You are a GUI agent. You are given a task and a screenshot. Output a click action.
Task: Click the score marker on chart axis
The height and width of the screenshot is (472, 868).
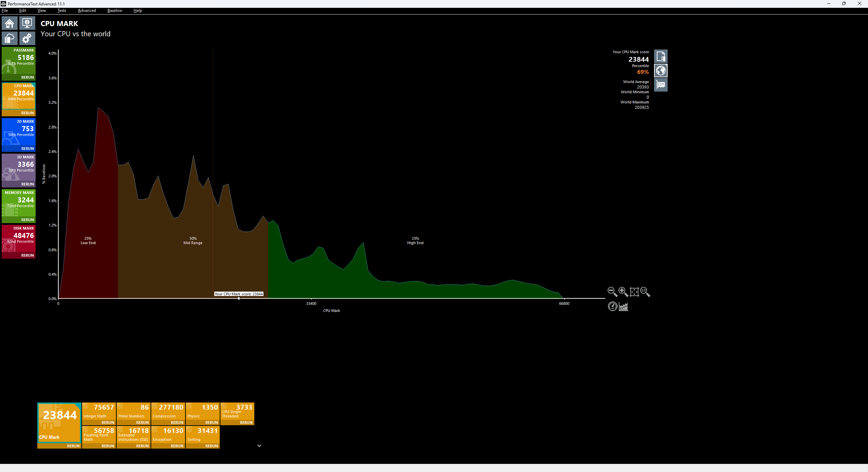[x=239, y=298]
